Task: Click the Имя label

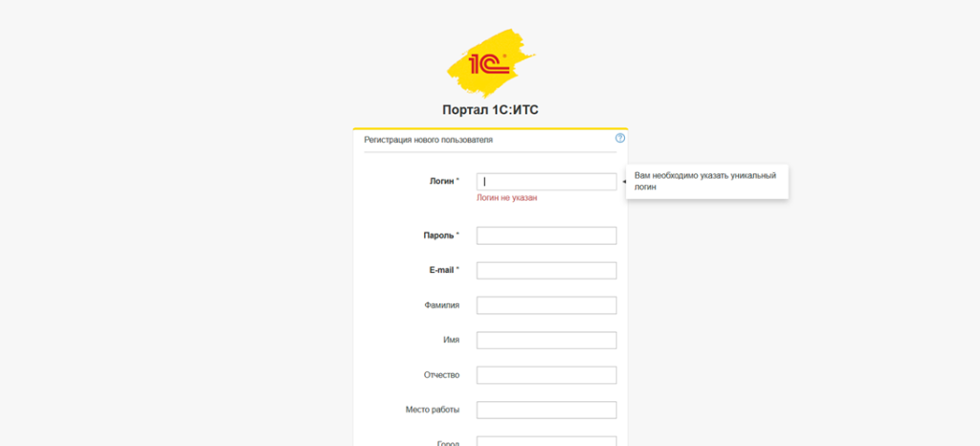Action: (x=452, y=341)
